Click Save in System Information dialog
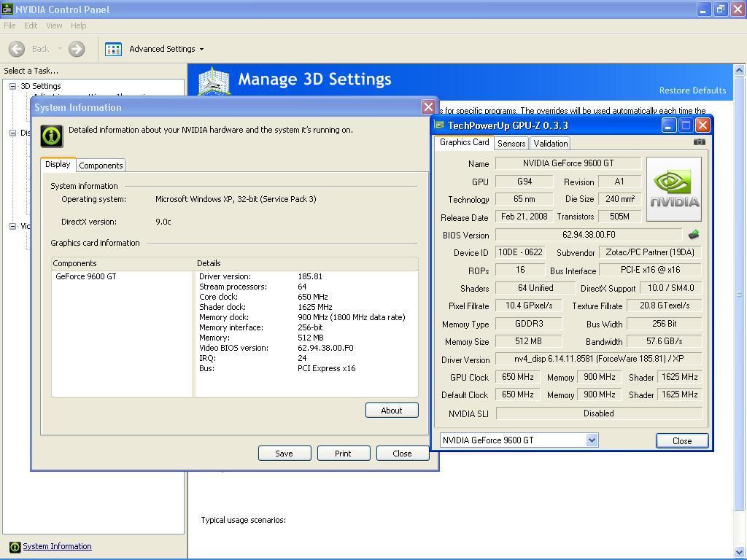747x560 pixels. [x=285, y=454]
